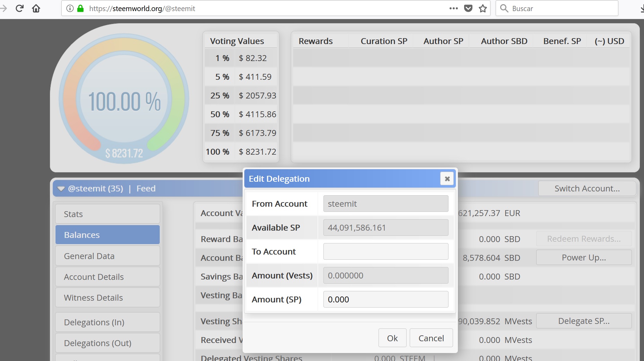Select the Balances sidebar tab

pos(107,235)
